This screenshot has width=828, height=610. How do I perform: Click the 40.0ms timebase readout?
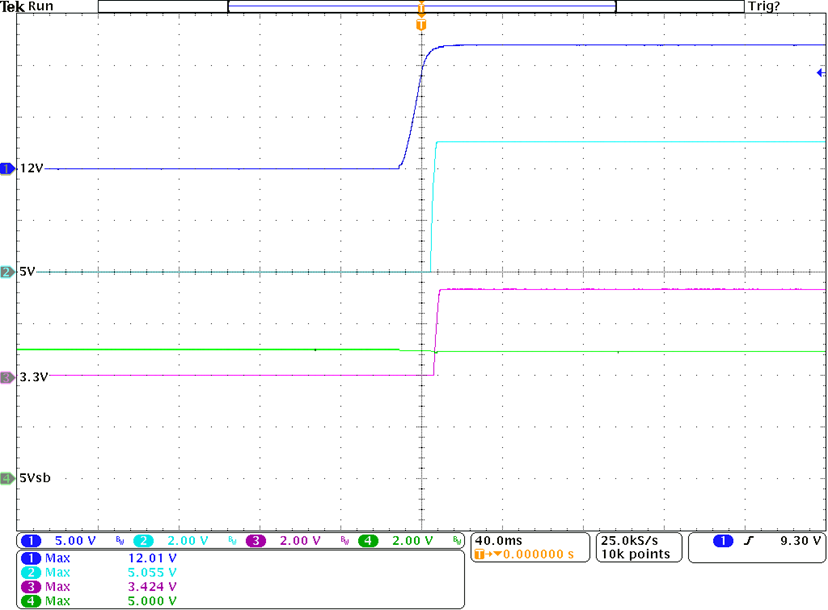[498, 541]
